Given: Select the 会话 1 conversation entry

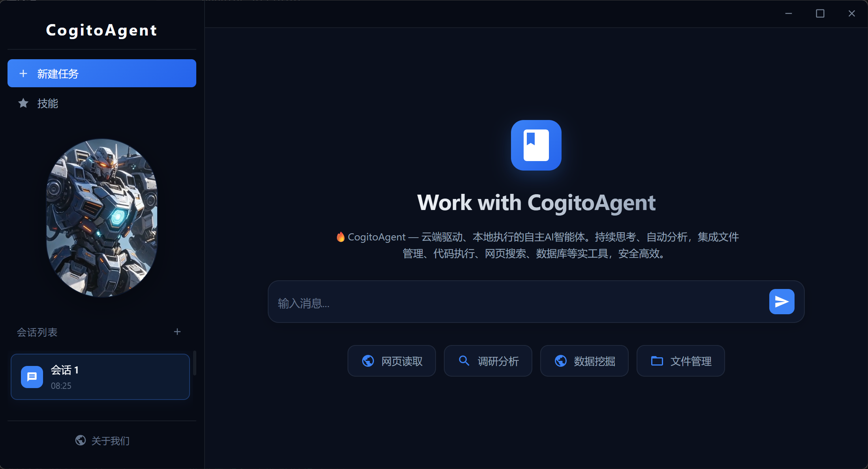Looking at the screenshot, I should [100, 377].
